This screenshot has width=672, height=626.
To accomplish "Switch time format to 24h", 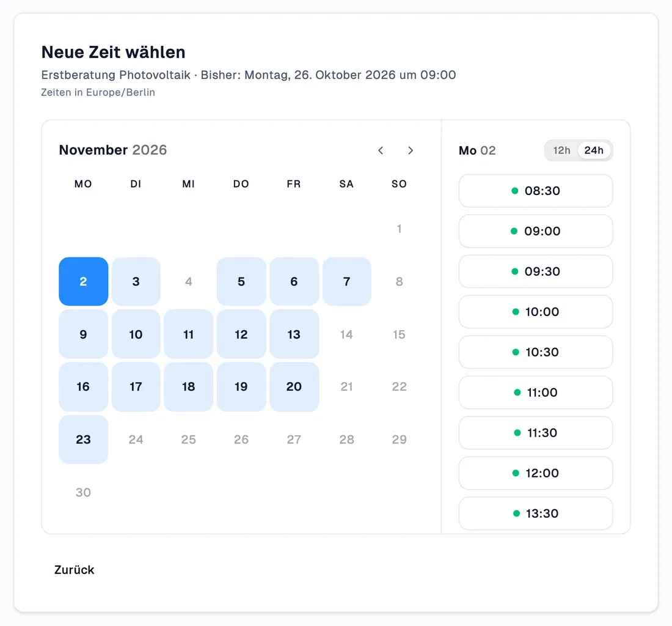I will [594, 150].
